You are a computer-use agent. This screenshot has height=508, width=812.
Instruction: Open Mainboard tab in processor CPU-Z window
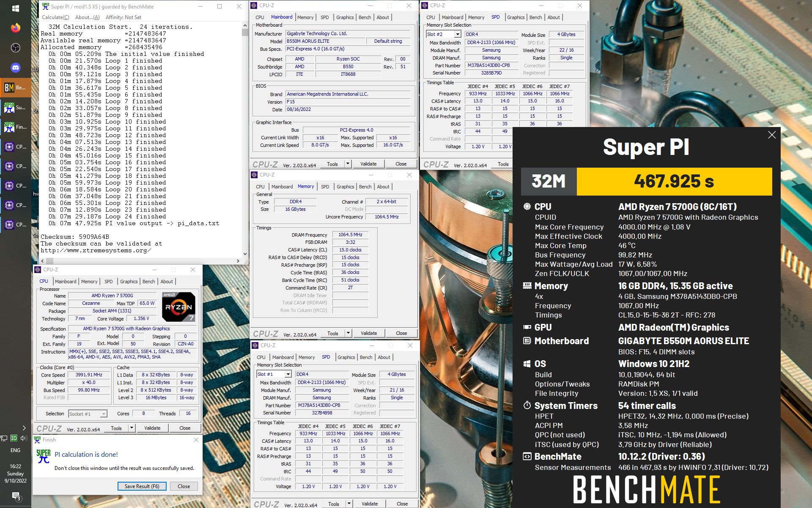66,282
